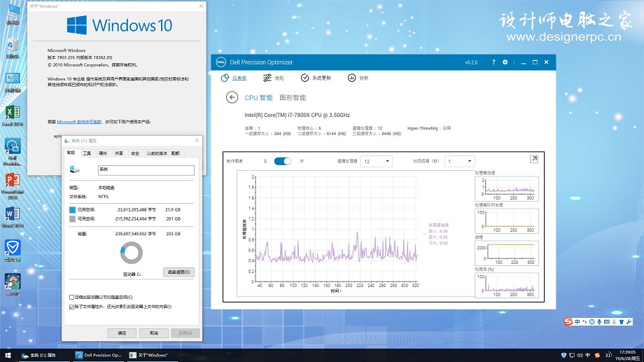
Task: Switch to the 共享 tab
Action: 119,153
